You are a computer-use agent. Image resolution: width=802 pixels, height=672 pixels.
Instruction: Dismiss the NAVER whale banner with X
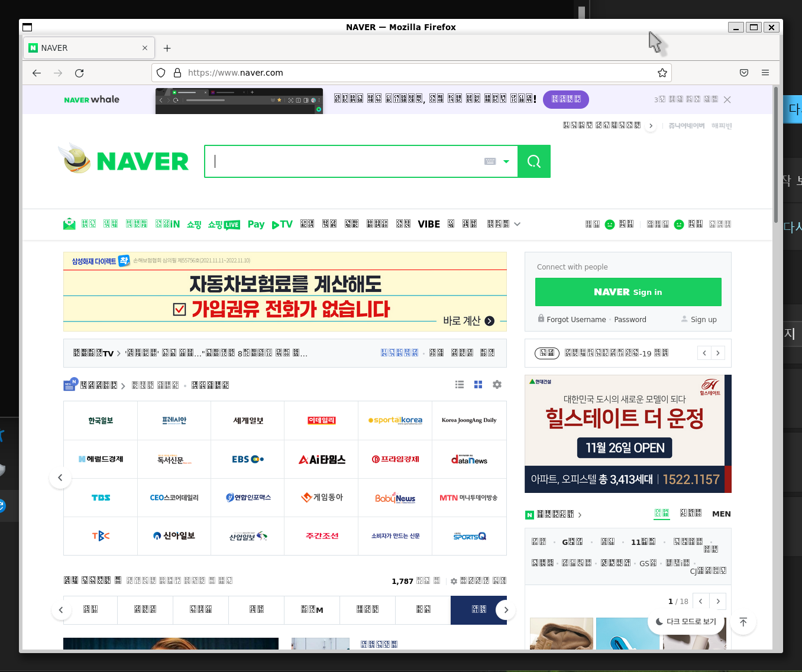727,99
